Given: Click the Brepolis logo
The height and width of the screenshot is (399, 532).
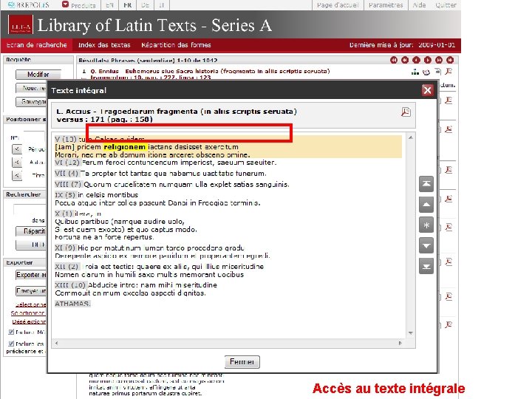Looking at the screenshot, I should pos(29,4).
